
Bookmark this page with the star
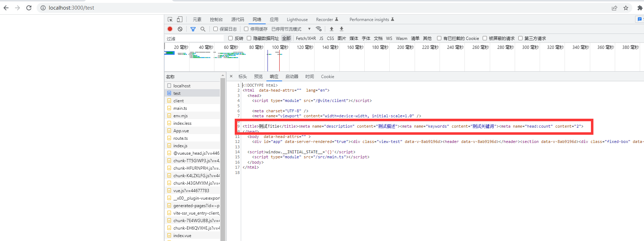click(x=626, y=8)
